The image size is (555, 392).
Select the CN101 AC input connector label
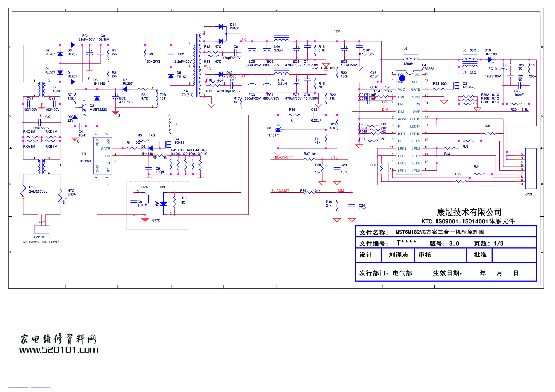(39, 237)
